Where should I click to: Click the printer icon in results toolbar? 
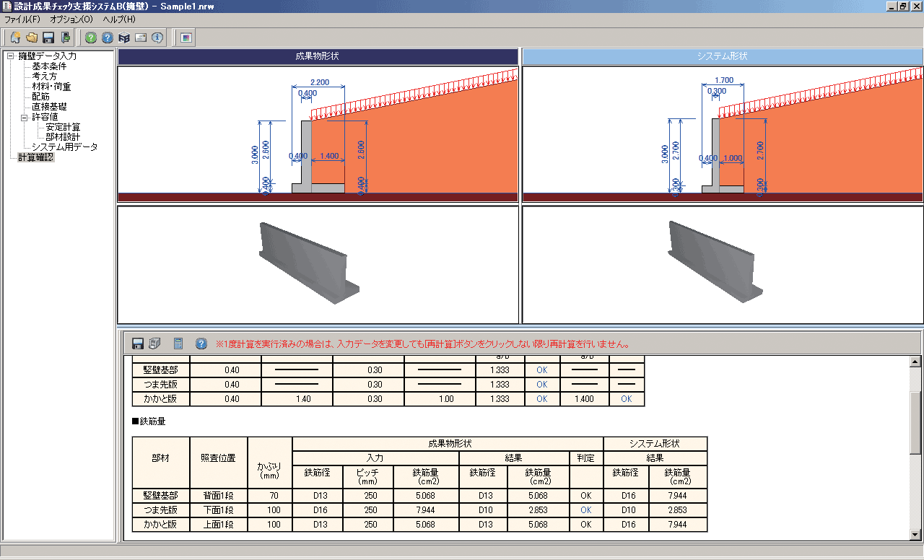pyautogui.click(x=154, y=344)
